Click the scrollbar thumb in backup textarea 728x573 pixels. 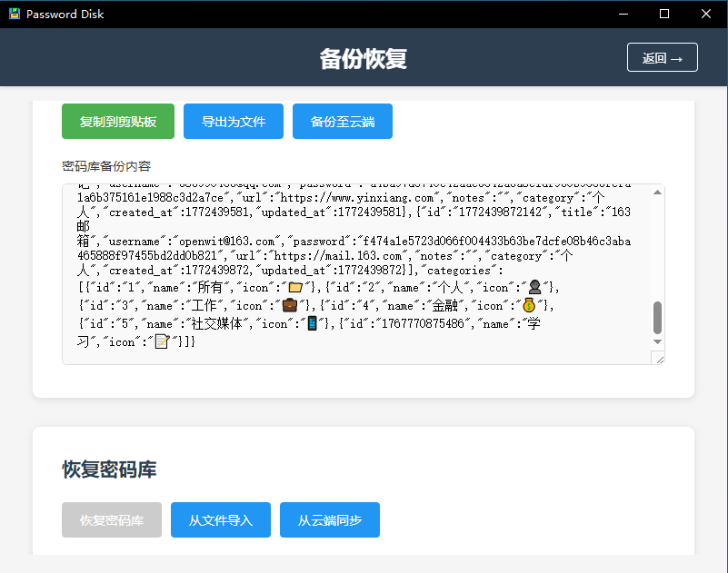point(657,318)
